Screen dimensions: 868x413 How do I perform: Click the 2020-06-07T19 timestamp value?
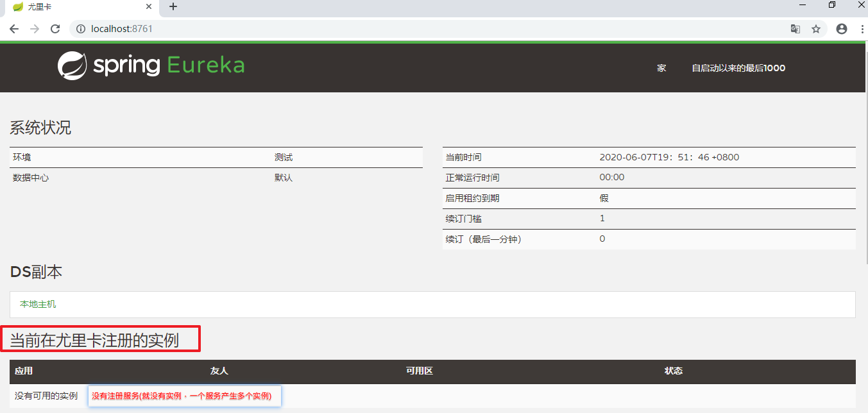point(669,157)
